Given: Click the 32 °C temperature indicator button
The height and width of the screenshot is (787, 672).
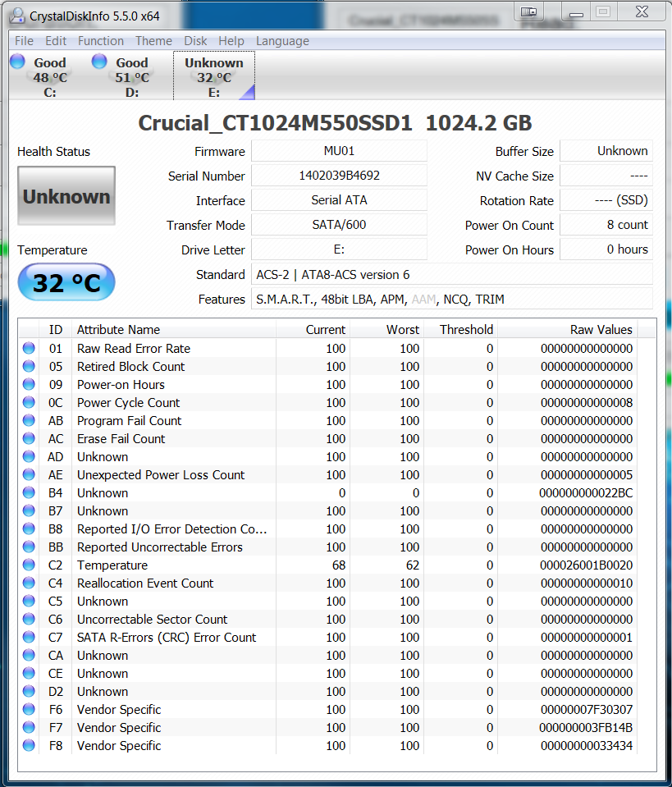Looking at the screenshot, I should coord(66,283).
